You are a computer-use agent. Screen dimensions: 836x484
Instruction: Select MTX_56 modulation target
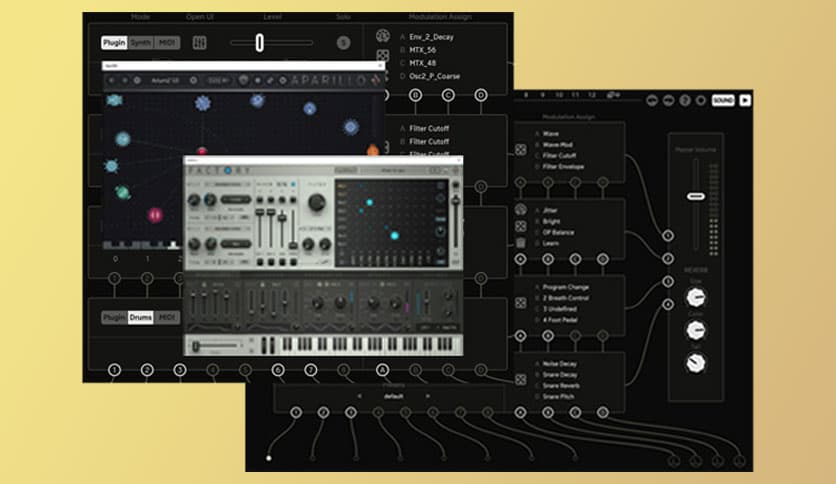click(x=422, y=50)
